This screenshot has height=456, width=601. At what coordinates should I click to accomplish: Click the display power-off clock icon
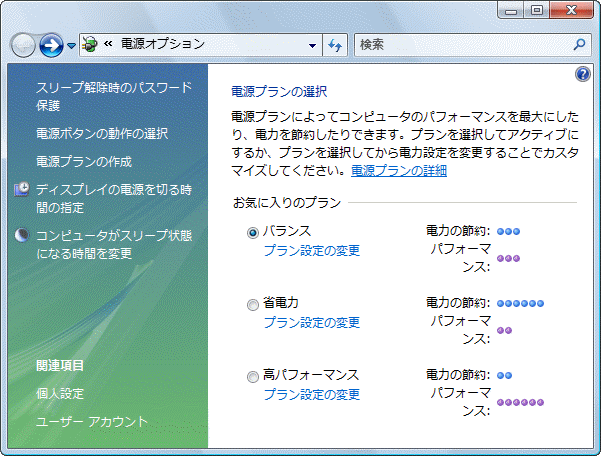tap(22, 189)
